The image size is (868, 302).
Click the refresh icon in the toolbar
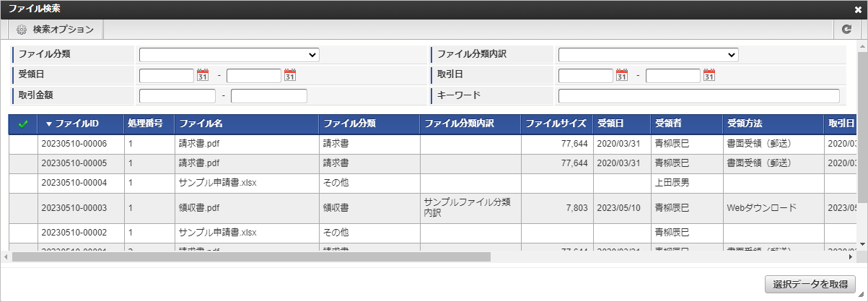pos(846,30)
